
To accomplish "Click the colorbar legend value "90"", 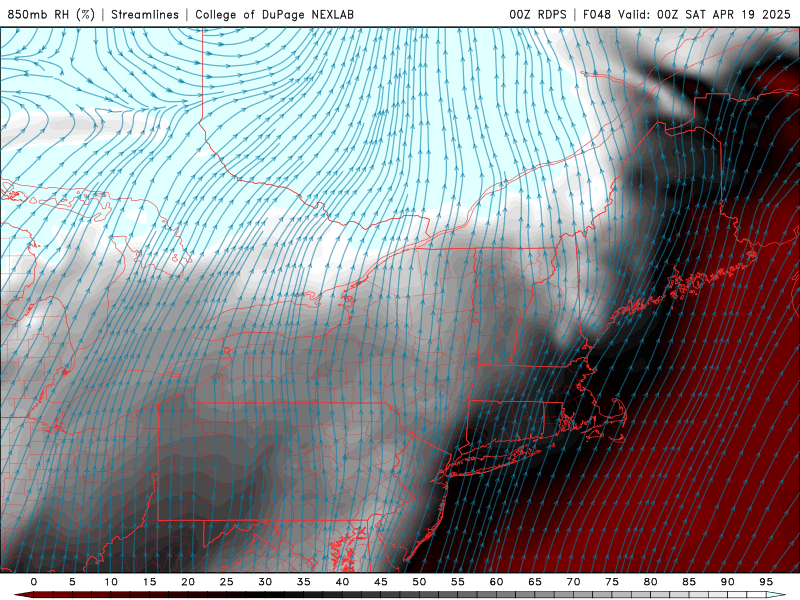I will point(728,582).
